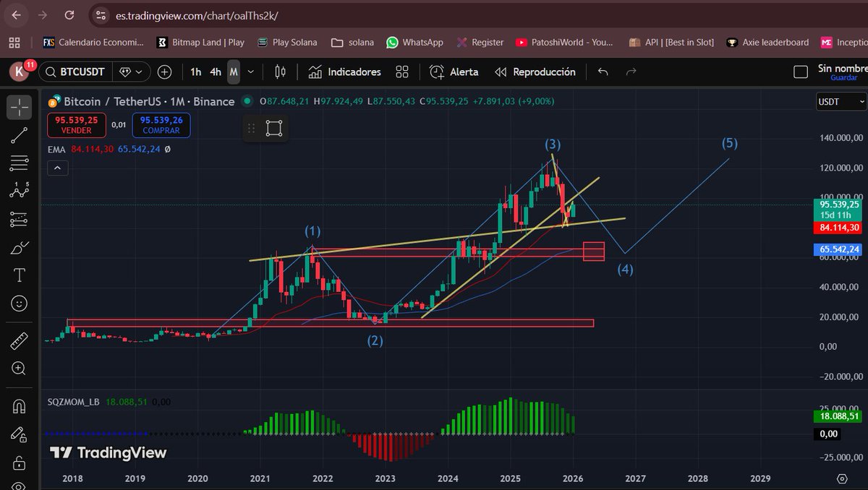Open the Sin nombre layout name menu
This screenshot has width=868, height=490.
pyautogui.click(x=842, y=72)
